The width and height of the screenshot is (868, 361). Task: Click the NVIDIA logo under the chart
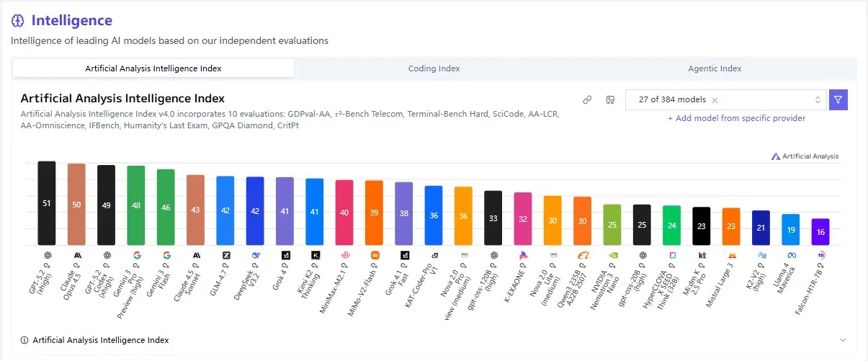click(x=612, y=255)
